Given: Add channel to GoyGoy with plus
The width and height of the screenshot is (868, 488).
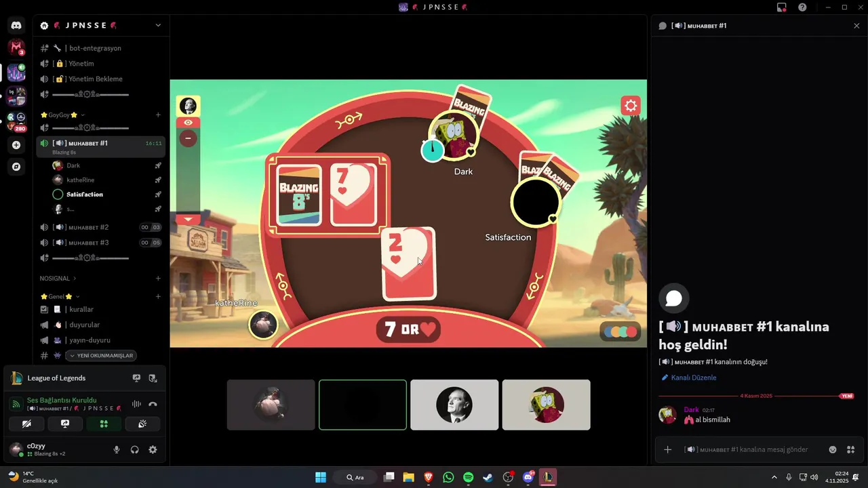Looking at the screenshot, I should pyautogui.click(x=158, y=115).
